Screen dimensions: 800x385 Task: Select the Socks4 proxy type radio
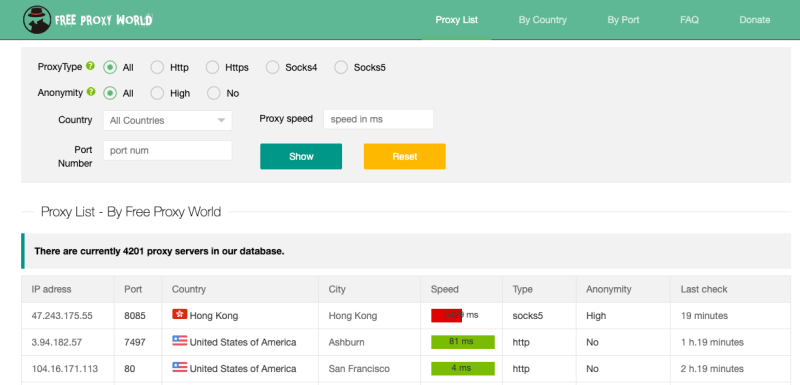point(272,67)
